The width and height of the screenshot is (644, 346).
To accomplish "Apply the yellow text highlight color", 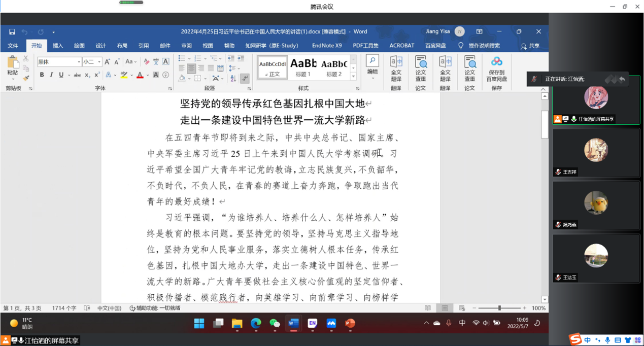I will pos(124,75).
